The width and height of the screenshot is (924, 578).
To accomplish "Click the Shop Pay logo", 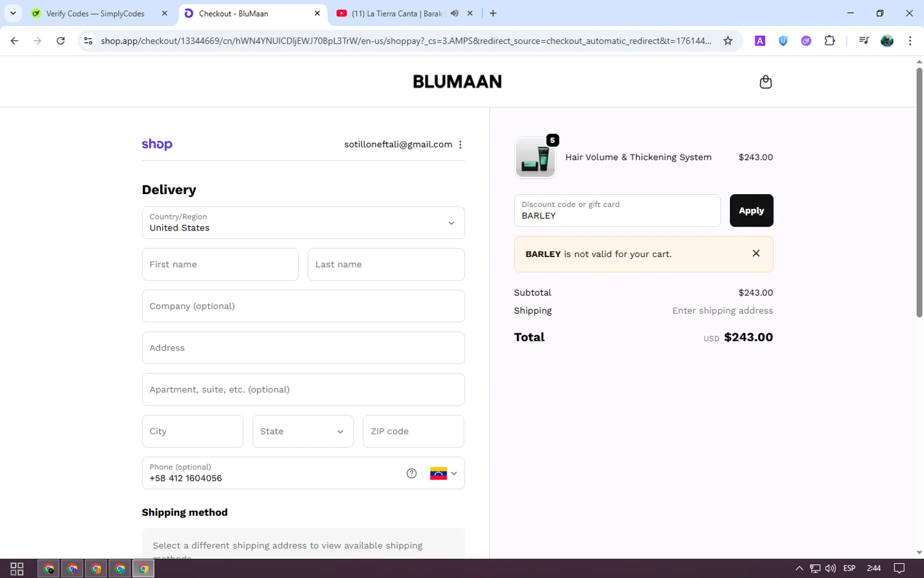I will pos(157,144).
